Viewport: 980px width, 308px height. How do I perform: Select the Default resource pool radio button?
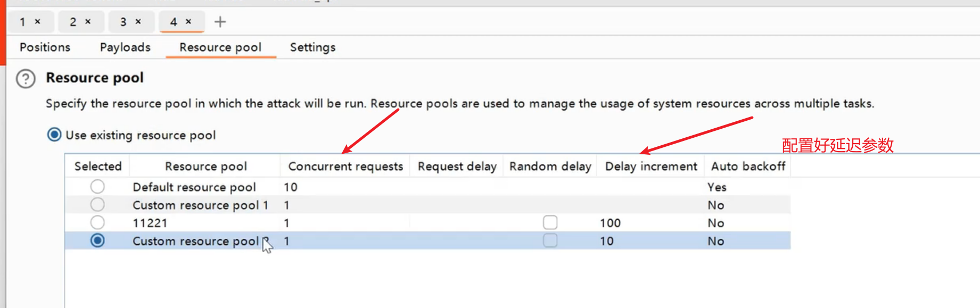(97, 187)
